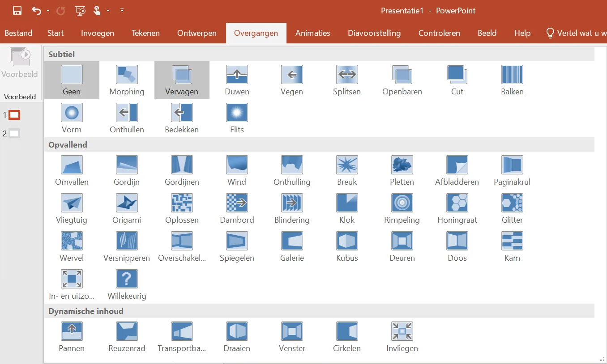Pick the Kubus cube transition
Screen dimensions: 607x364
coord(347,246)
